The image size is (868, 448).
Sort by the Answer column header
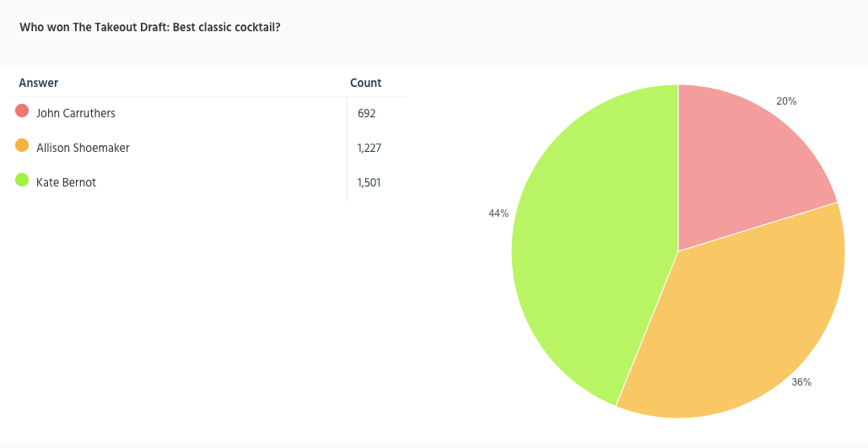[39, 83]
